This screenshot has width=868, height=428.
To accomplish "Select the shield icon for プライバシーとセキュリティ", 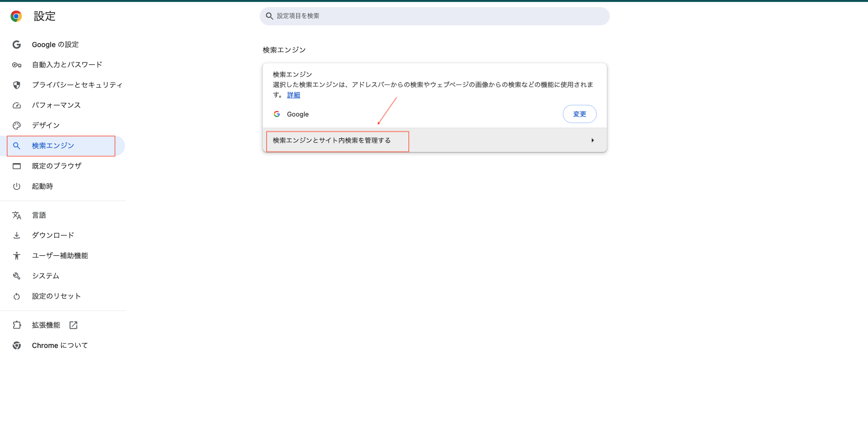I will [17, 85].
